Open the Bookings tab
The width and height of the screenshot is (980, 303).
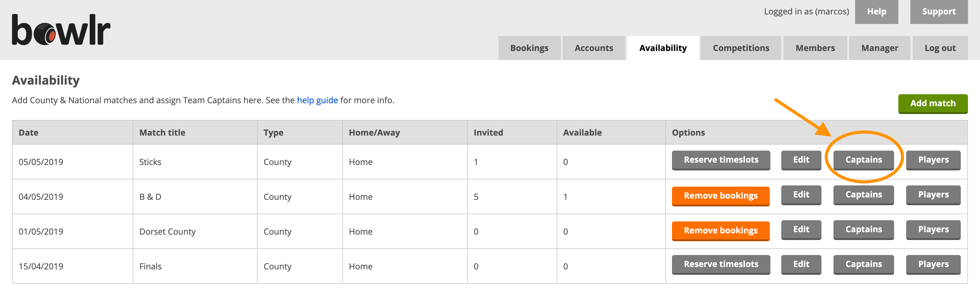[529, 48]
